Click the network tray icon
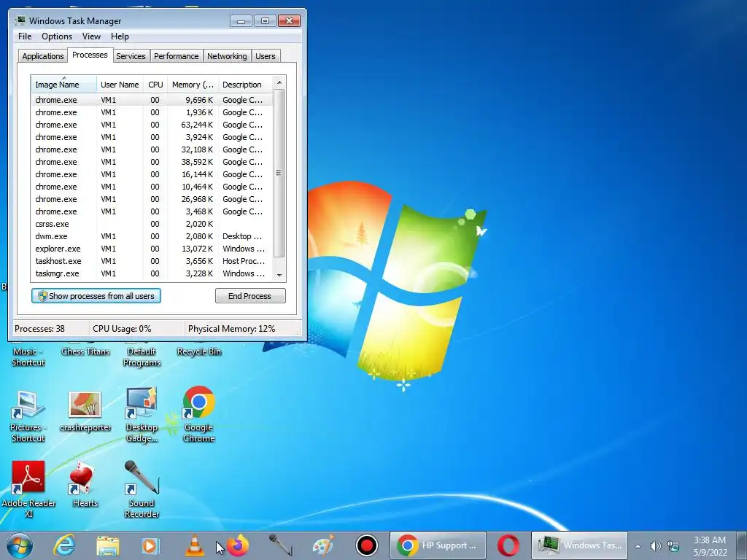The width and height of the screenshot is (747, 560). click(673, 546)
